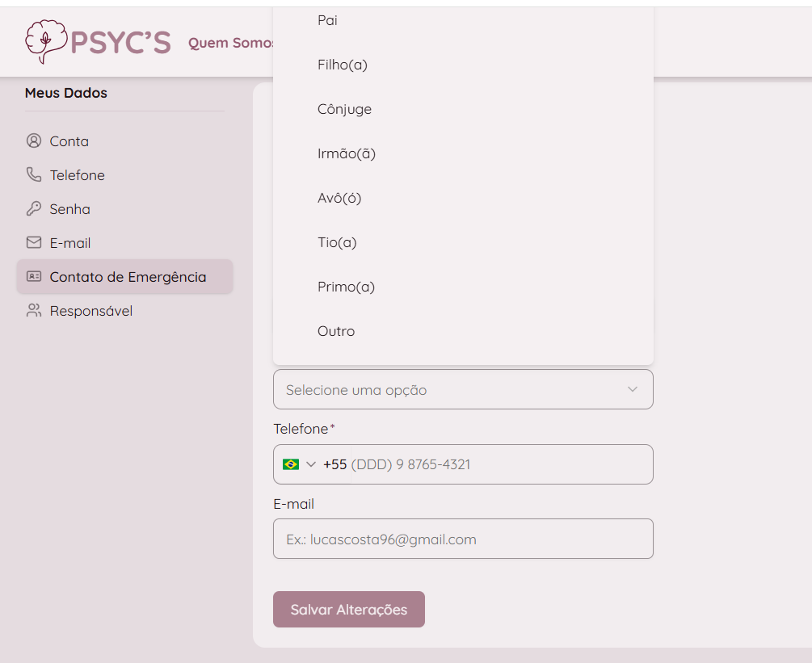This screenshot has width=812, height=663.
Task: Click the Responsável people icon
Action: click(x=34, y=311)
